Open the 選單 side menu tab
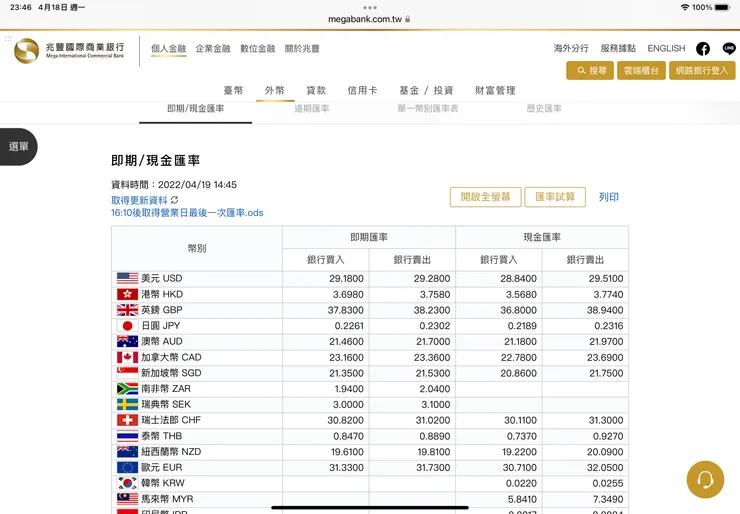The width and height of the screenshot is (740, 514). (18, 147)
